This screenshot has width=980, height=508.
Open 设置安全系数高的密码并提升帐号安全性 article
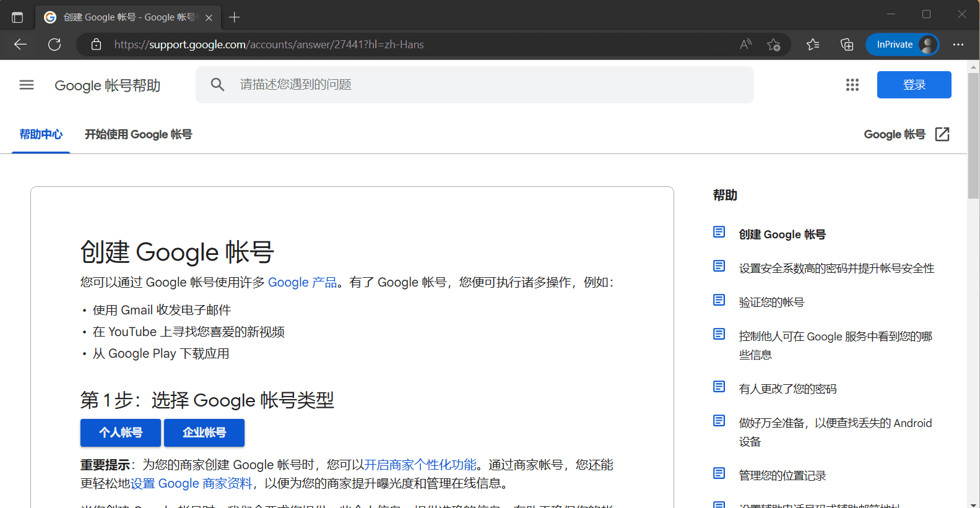(836, 268)
